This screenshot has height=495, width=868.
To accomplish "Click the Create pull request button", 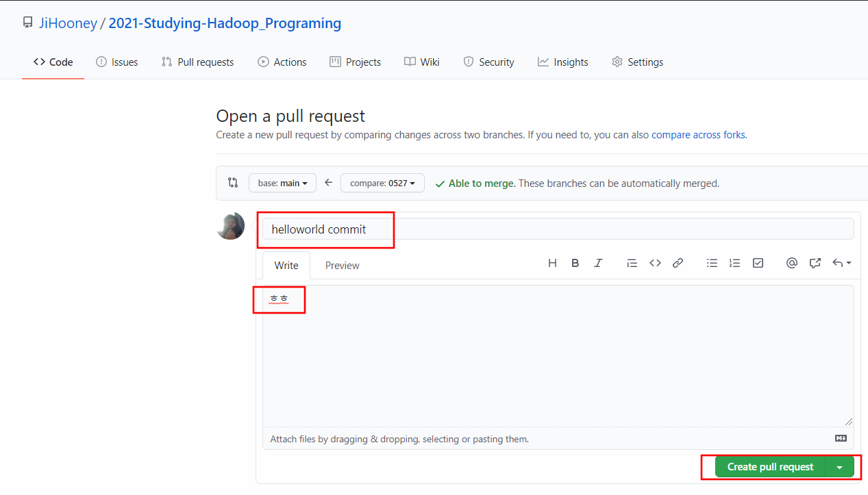I will (x=771, y=467).
